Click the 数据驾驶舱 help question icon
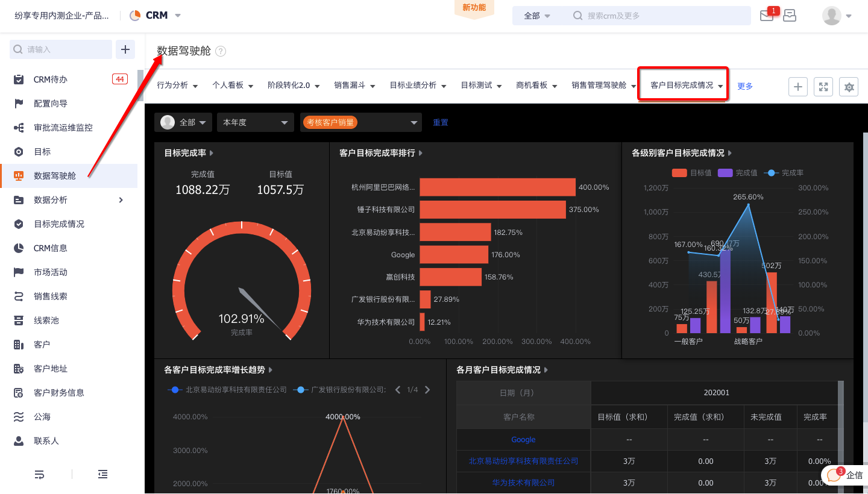868x494 pixels. pos(221,51)
